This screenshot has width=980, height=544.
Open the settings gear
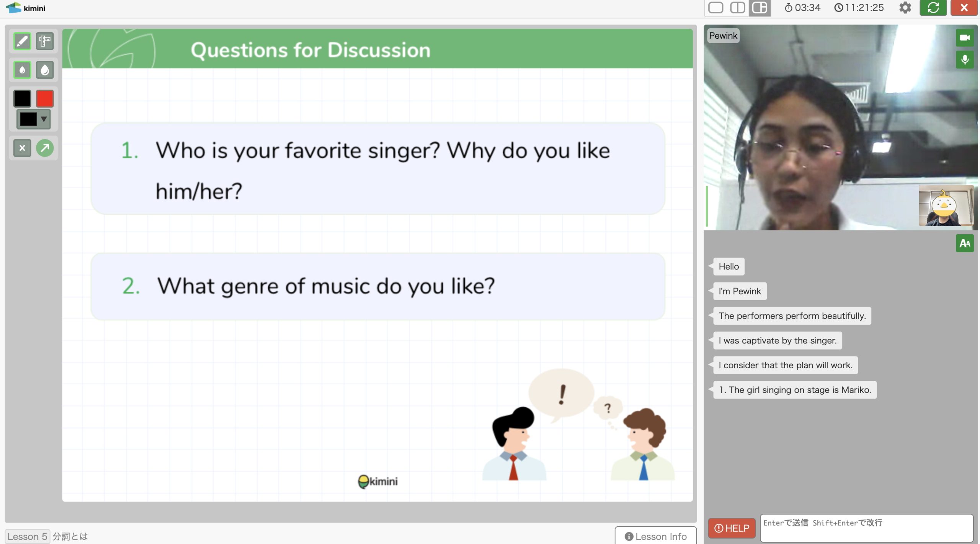[905, 8]
